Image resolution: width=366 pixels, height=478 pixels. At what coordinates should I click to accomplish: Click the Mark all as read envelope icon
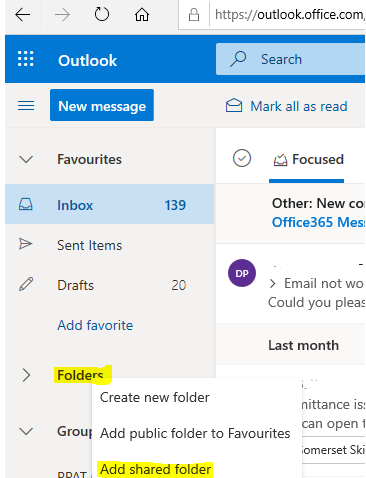234,106
